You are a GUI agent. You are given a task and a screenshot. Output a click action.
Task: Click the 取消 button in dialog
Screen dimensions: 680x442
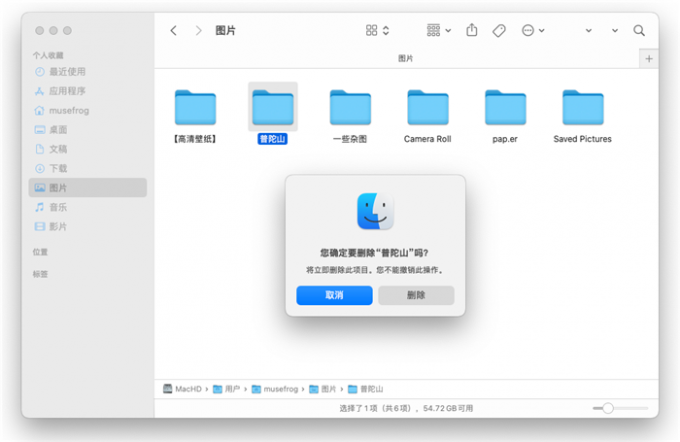(334, 295)
